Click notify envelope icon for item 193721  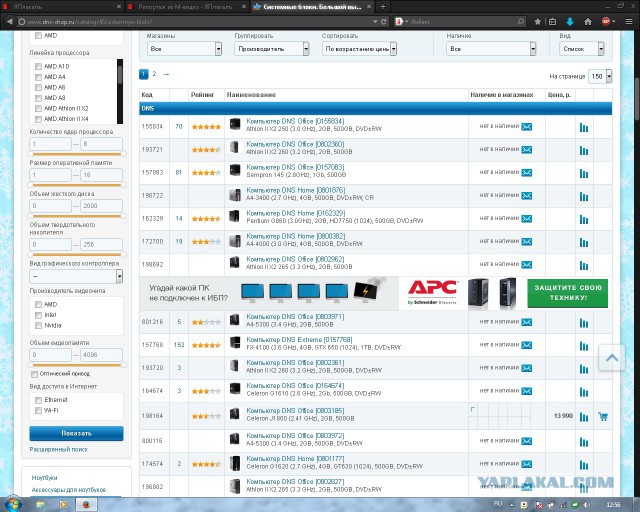coord(527,149)
